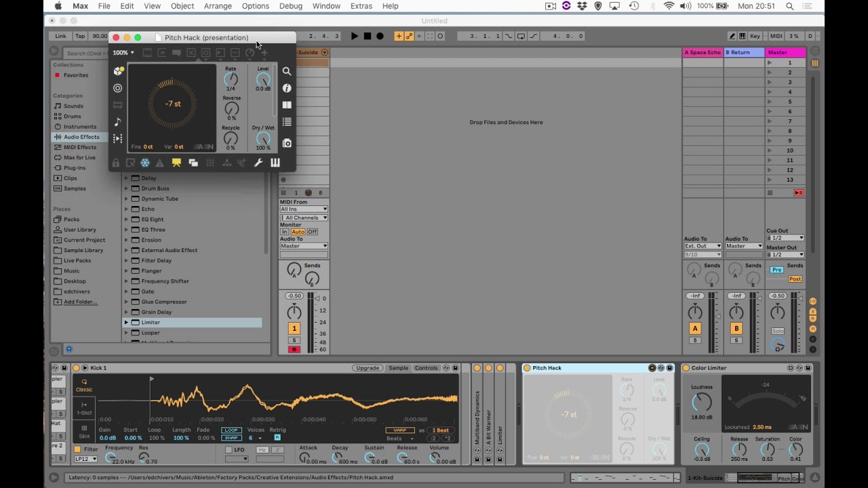Switch to Simpler Controls tab
This screenshot has height=488, width=868.
427,368
